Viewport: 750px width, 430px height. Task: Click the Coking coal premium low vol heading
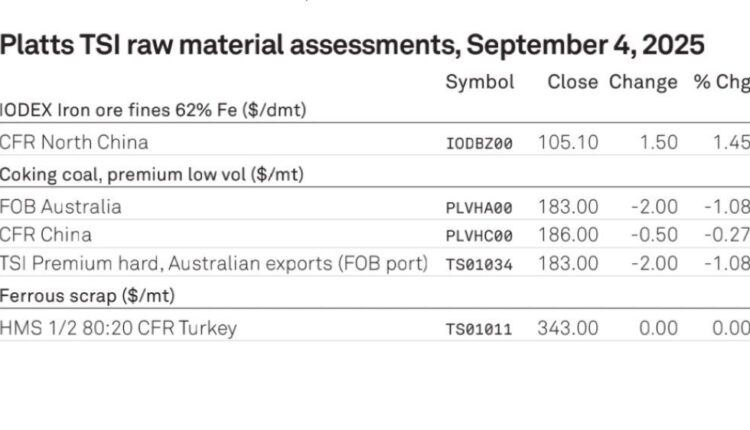click(x=152, y=175)
